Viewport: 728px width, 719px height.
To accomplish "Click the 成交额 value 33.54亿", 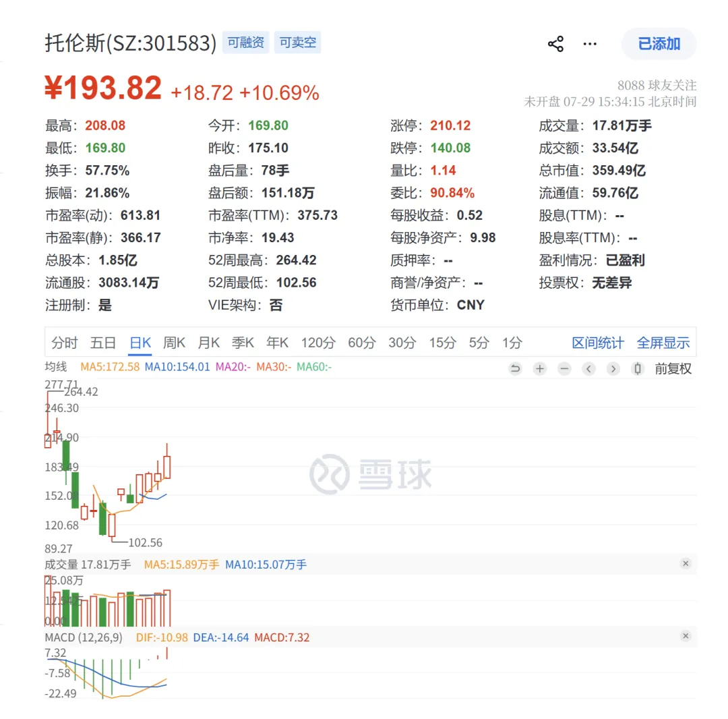I will (615, 148).
